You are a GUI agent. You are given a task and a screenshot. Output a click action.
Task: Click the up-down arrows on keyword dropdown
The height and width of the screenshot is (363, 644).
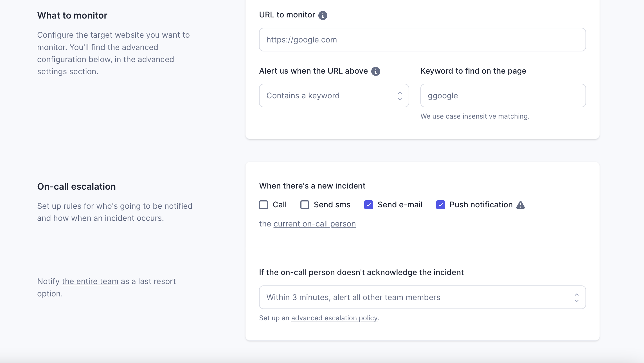[400, 96]
